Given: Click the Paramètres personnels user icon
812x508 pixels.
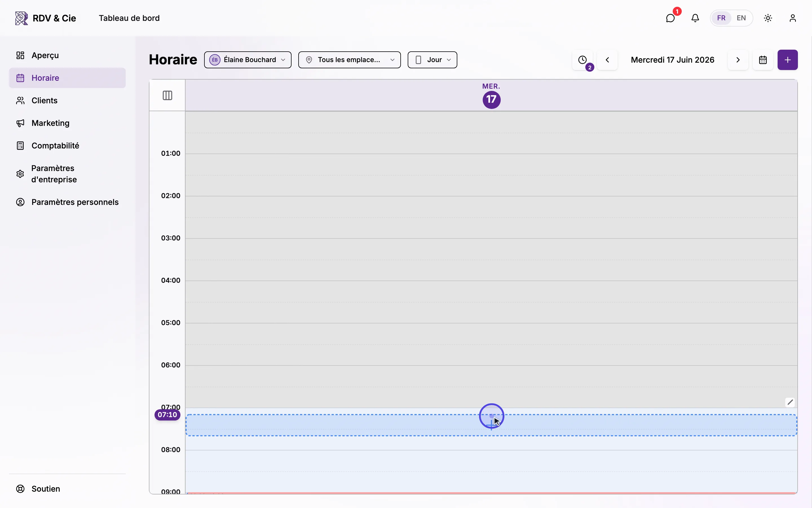Looking at the screenshot, I should click(x=21, y=202).
